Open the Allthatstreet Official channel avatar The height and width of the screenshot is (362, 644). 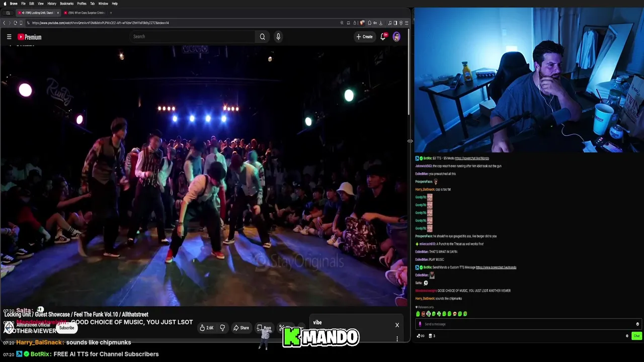click(9, 327)
